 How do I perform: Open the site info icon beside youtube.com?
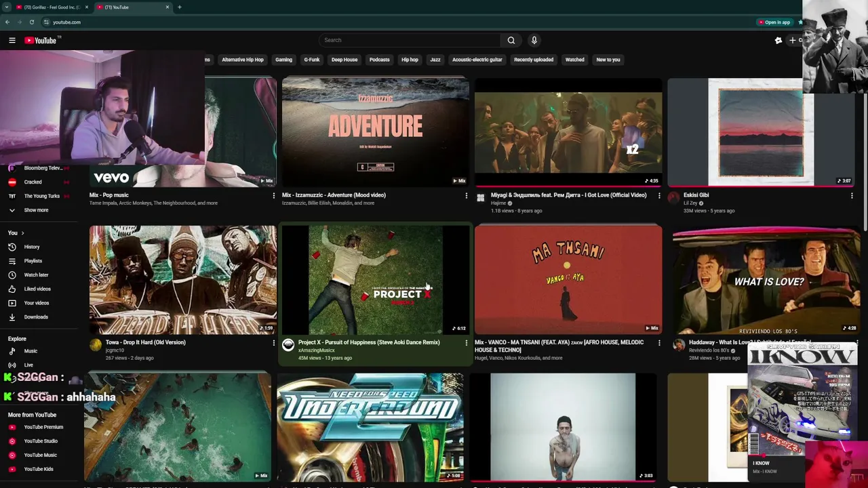click(x=46, y=22)
